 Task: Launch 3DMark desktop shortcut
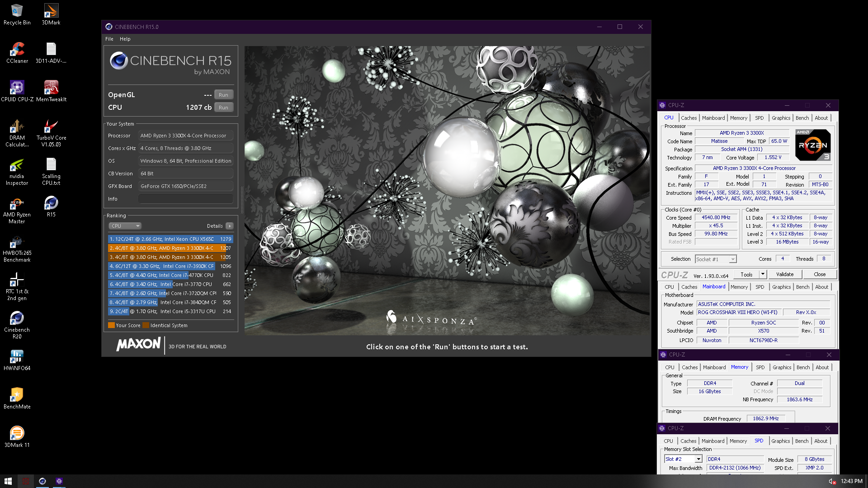[x=51, y=14]
